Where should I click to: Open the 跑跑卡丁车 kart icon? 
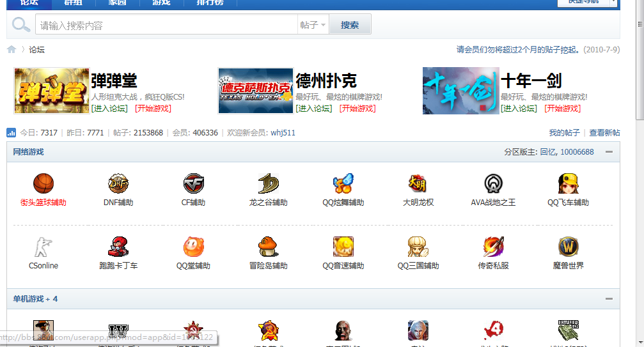click(x=118, y=247)
